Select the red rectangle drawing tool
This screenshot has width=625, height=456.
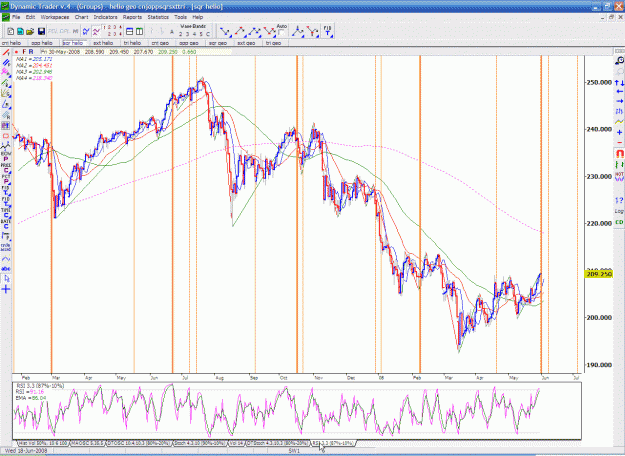6,136
